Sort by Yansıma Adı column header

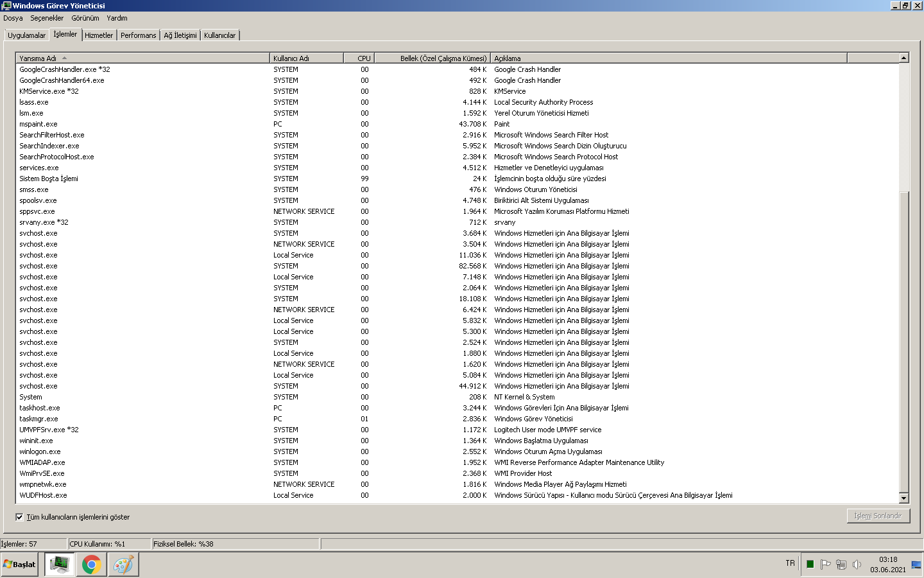[x=142, y=58]
